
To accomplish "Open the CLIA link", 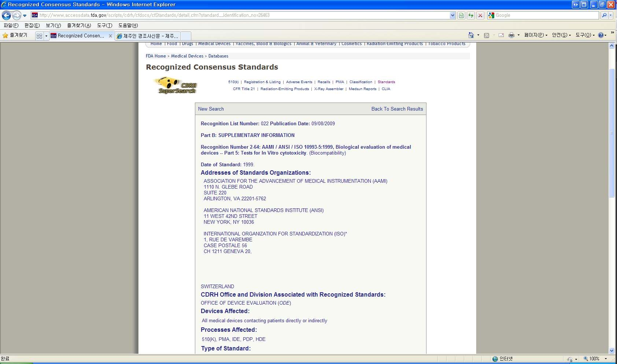I will click(x=386, y=89).
